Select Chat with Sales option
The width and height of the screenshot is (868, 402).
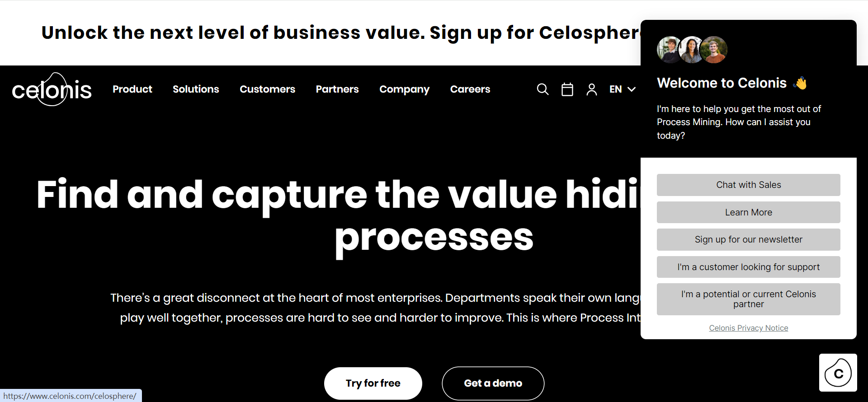[748, 185]
